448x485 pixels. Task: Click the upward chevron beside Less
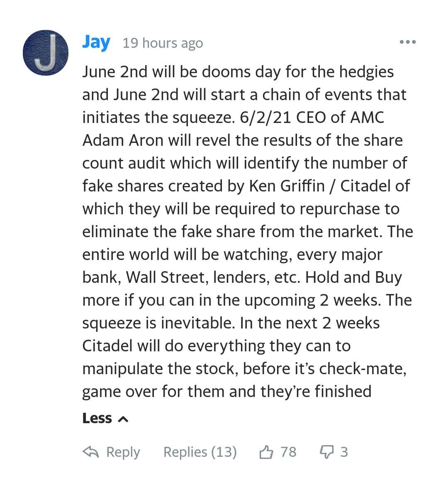click(123, 419)
